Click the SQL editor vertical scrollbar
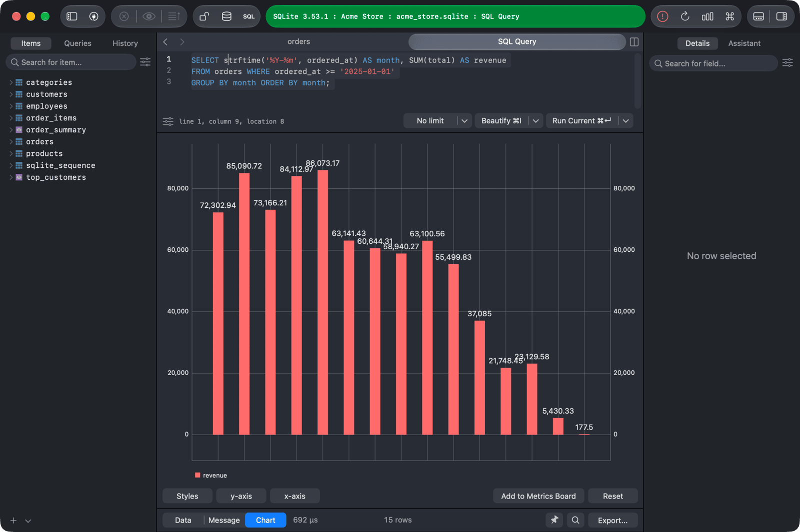This screenshot has width=800, height=532. tap(637, 81)
